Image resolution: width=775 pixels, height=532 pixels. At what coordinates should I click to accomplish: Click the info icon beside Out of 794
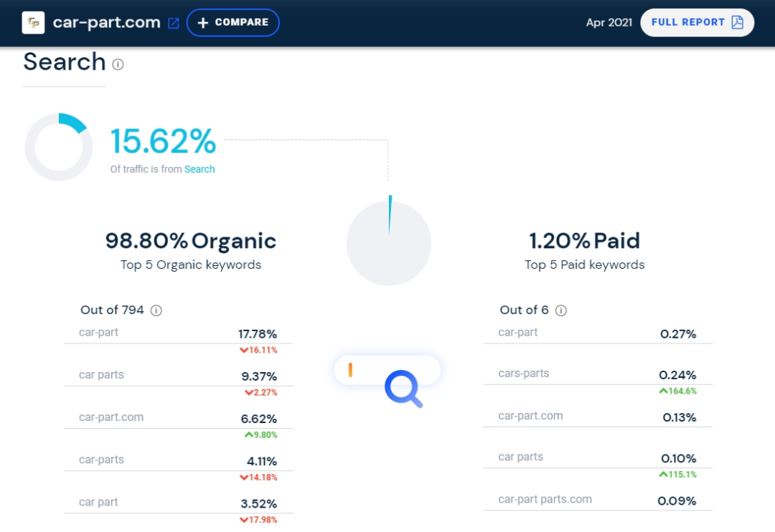pos(157,310)
